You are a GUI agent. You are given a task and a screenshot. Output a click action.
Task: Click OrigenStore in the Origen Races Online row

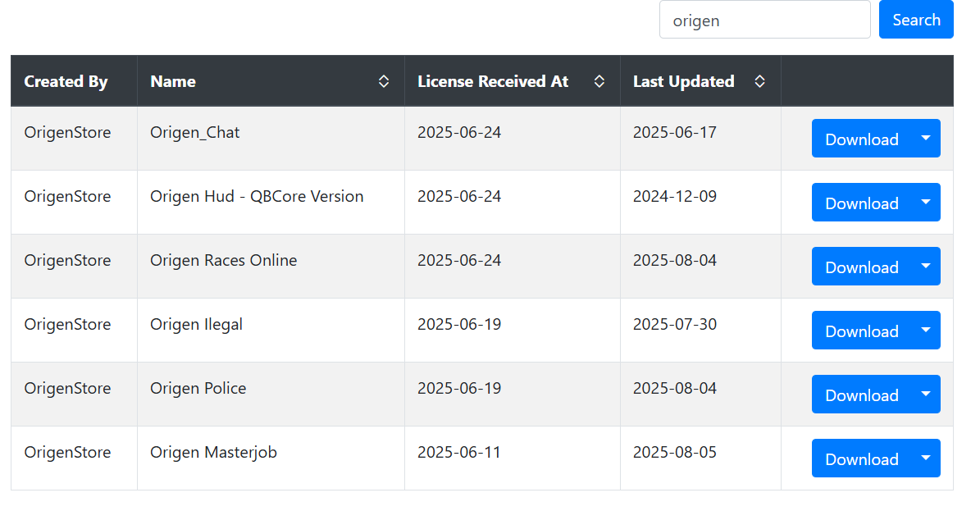click(x=67, y=260)
